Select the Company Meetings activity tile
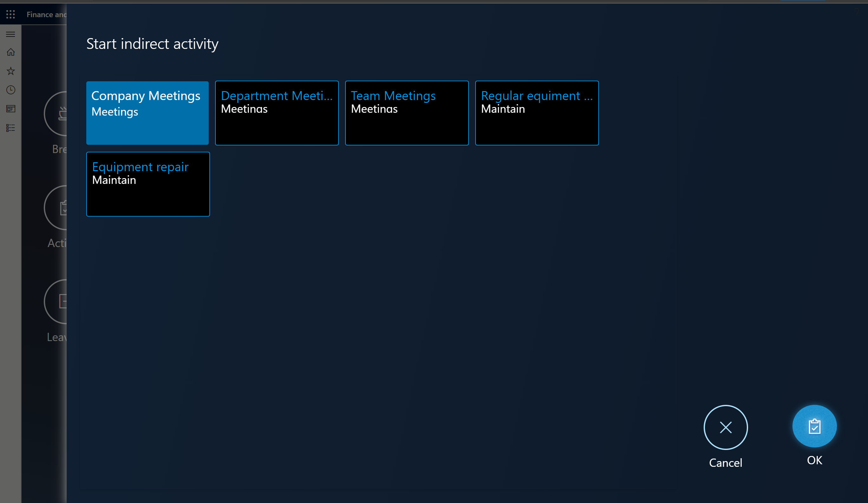The height and width of the screenshot is (503, 868). click(x=148, y=113)
